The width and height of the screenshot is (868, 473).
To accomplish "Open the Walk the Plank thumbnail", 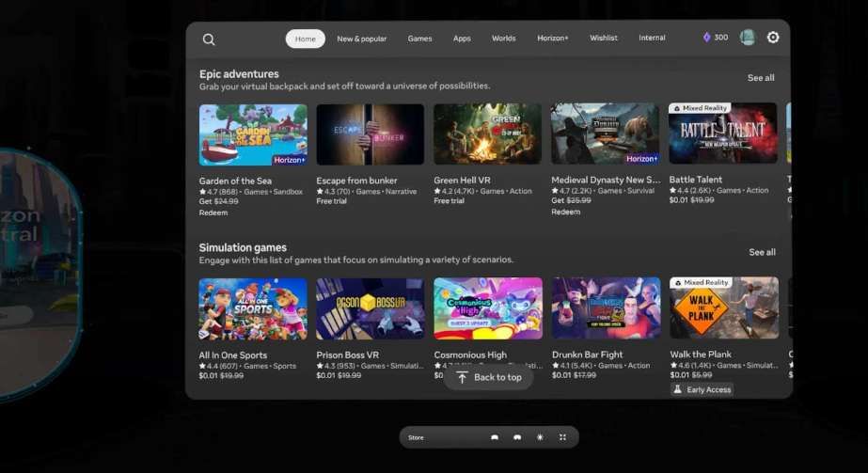I will [723, 308].
